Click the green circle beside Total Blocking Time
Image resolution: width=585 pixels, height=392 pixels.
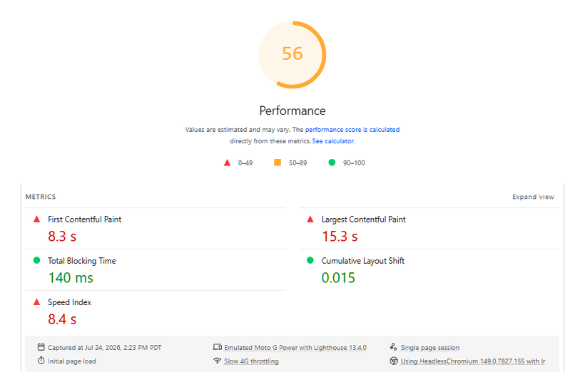36,260
